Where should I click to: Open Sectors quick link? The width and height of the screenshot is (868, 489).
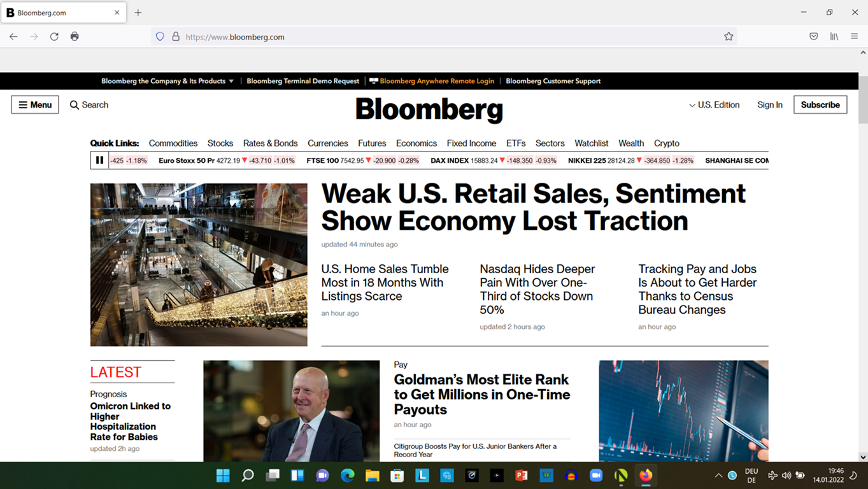pyautogui.click(x=550, y=143)
